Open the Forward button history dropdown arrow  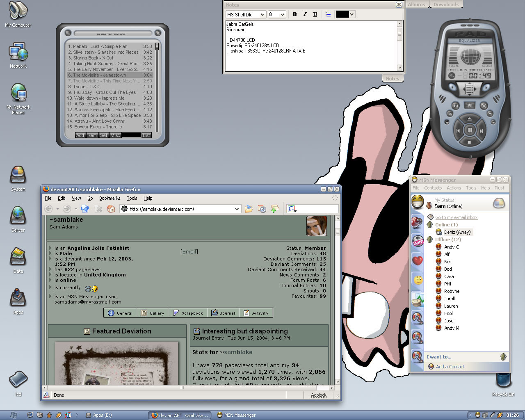(76, 209)
